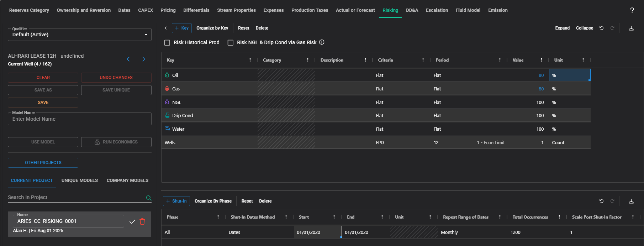Image resolution: width=644 pixels, height=246 pixels.
Task: Go to previous well using left chevron
Action: point(128,59)
